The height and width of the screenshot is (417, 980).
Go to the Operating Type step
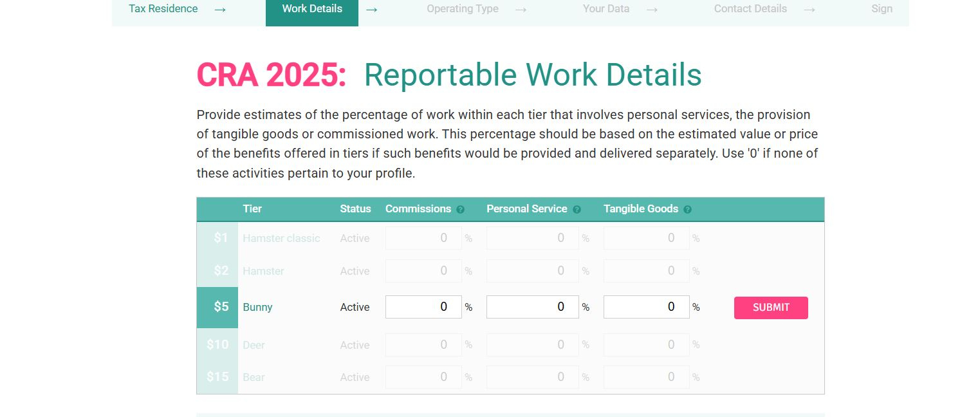click(463, 9)
